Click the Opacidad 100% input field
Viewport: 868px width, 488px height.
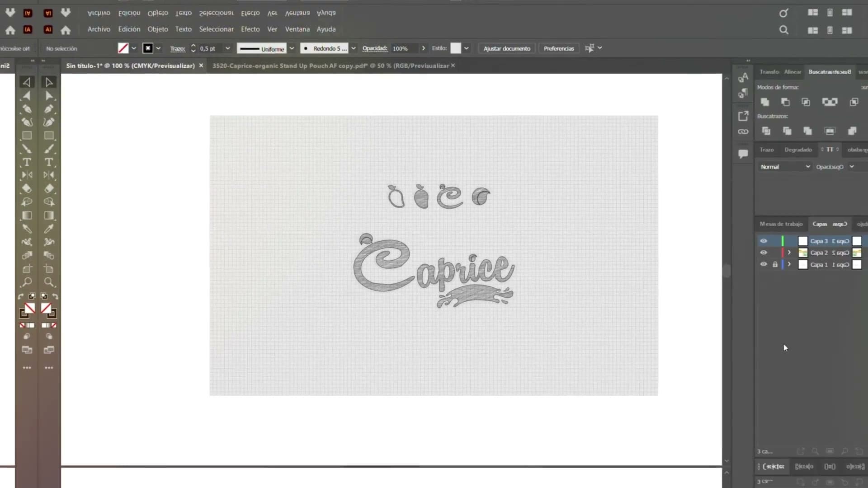pos(405,48)
